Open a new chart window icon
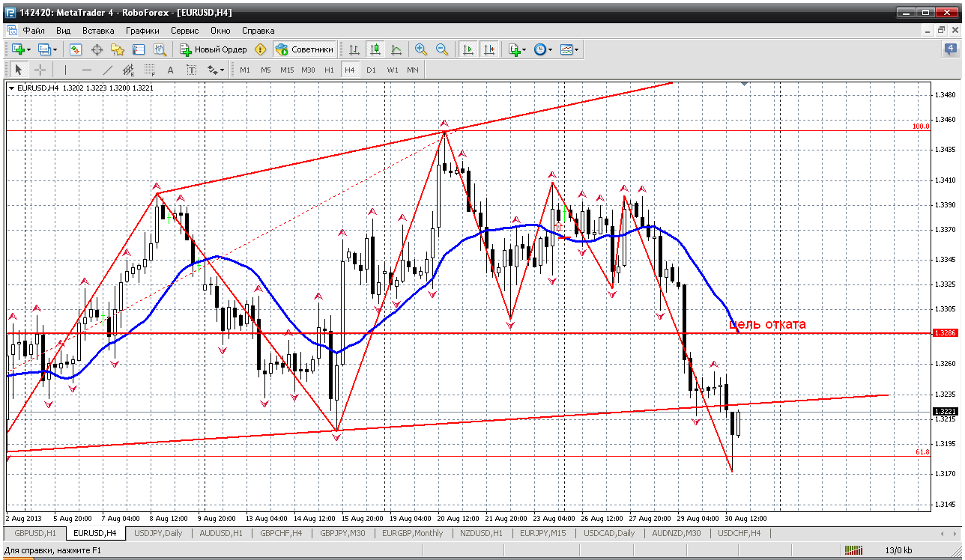The image size is (965, 560). tap(19, 49)
